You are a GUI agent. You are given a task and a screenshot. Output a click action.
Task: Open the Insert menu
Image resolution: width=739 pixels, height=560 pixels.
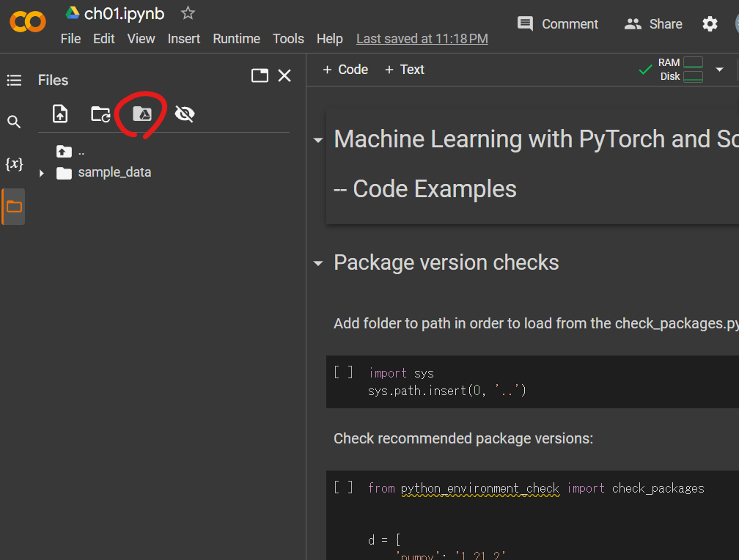click(183, 38)
